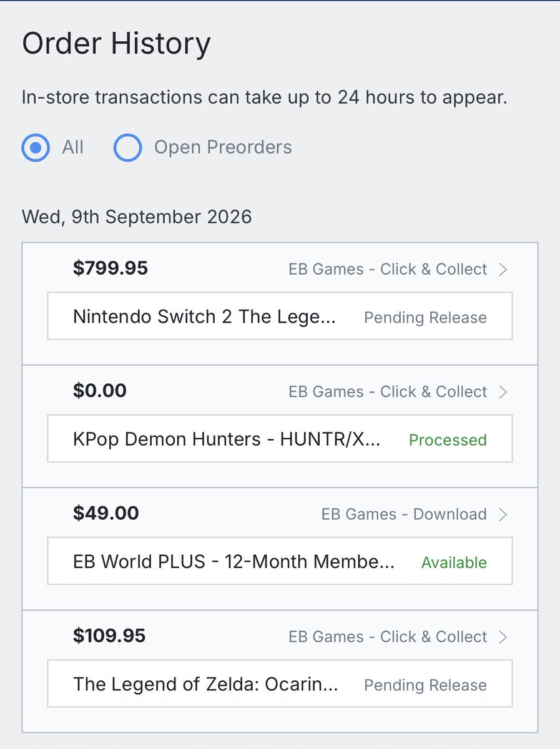560x749 pixels.
Task: Click the green Available status label
Action: (454, 562)
